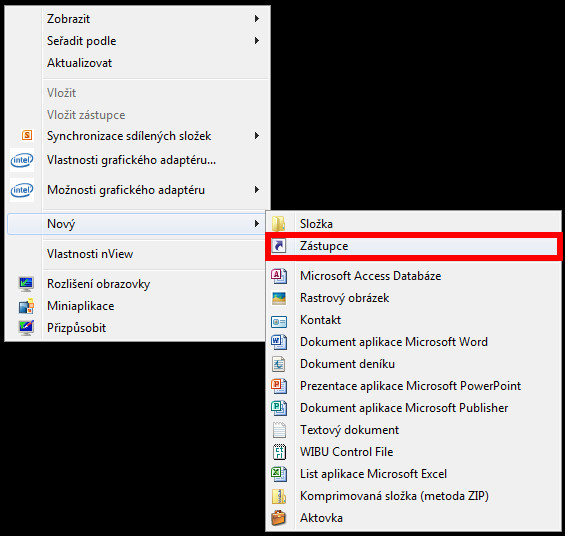
Task: Click the Microsoft Access Databáze icon
Action: pyautogui.click(x=279, y=276)
